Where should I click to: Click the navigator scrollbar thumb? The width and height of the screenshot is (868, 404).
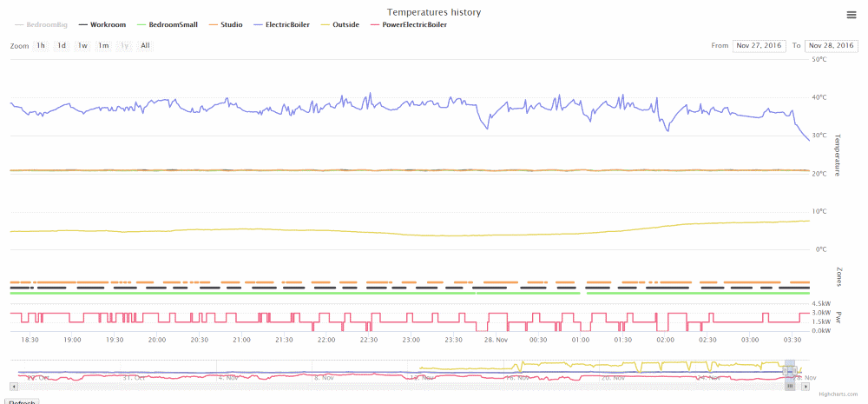tap(791, 387)
